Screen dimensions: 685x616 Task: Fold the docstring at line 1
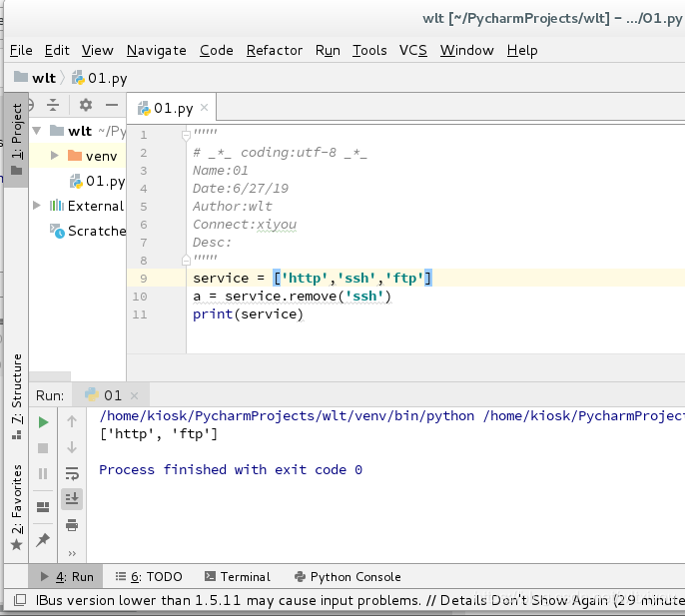(186, 136)
